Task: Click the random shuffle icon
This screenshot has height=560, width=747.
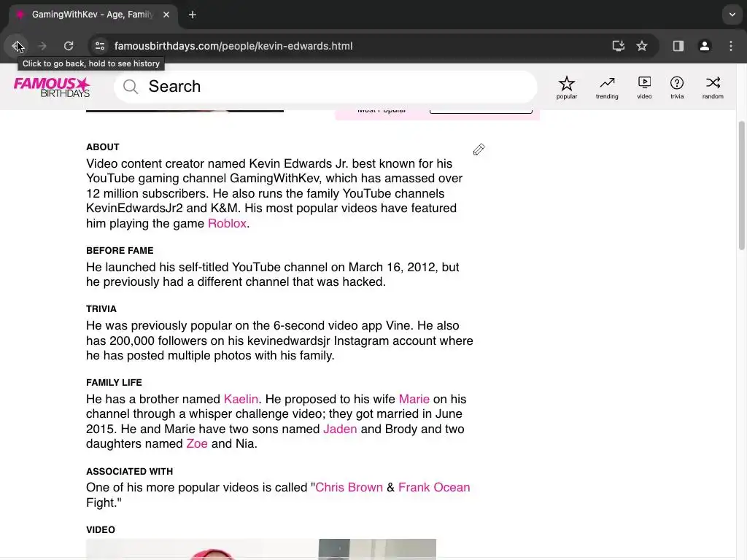Action: [713, 87]
